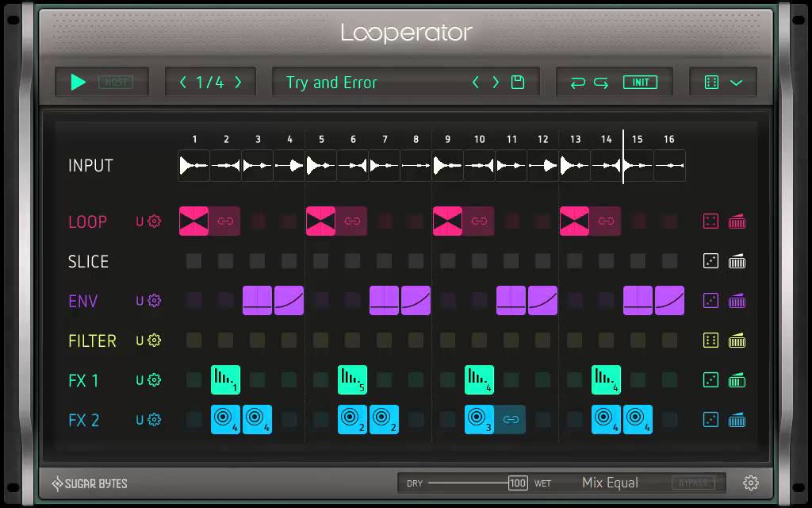
Task: Select the FILTER track label
Action: 92,341
